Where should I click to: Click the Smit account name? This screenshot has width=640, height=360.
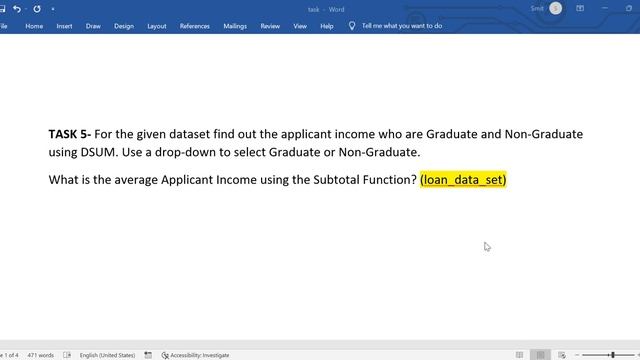pyautogui.click(x=537, y=9)
